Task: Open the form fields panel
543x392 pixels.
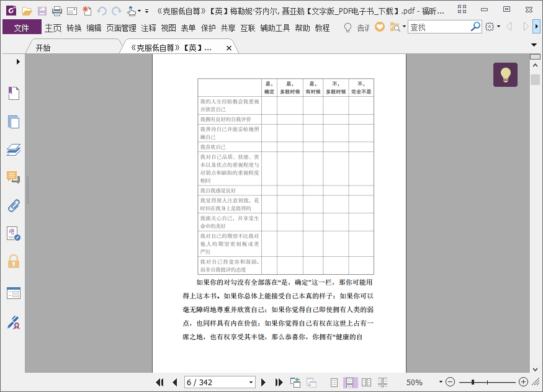Action: (14, 293)
